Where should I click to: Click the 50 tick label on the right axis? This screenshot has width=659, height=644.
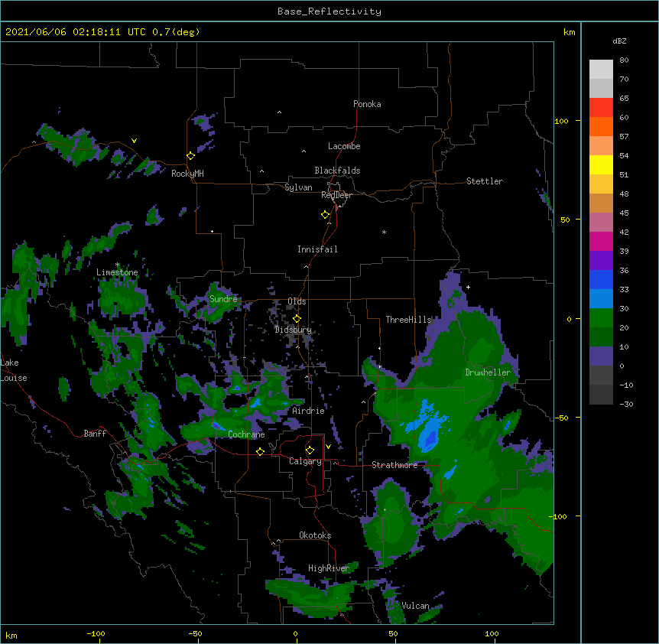click(565, 220)
